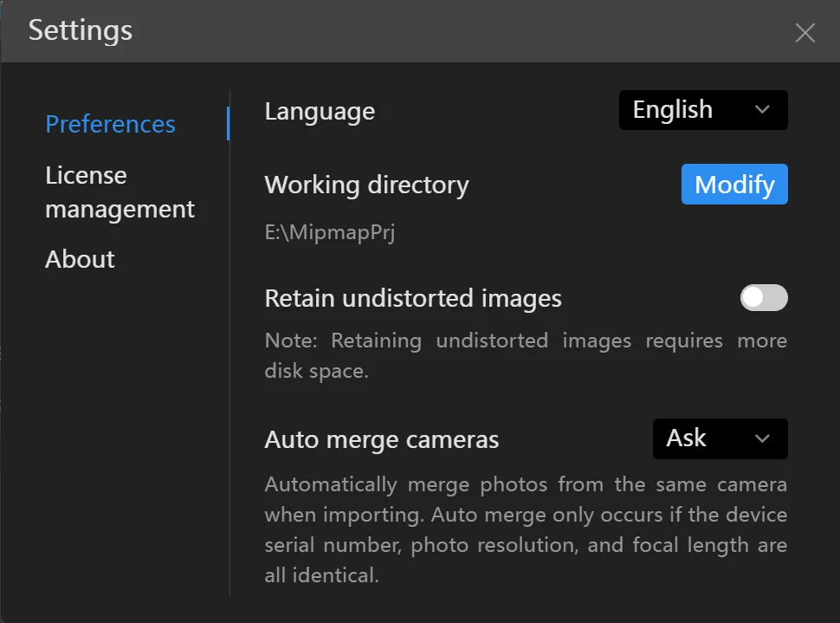
Task: Click the Retain undistorted images label
Action: (413, 299)
